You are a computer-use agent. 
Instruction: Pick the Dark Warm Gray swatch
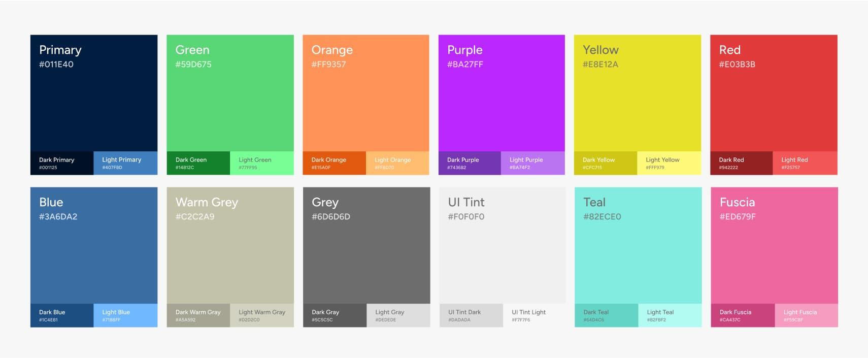(x=198, y=315)
